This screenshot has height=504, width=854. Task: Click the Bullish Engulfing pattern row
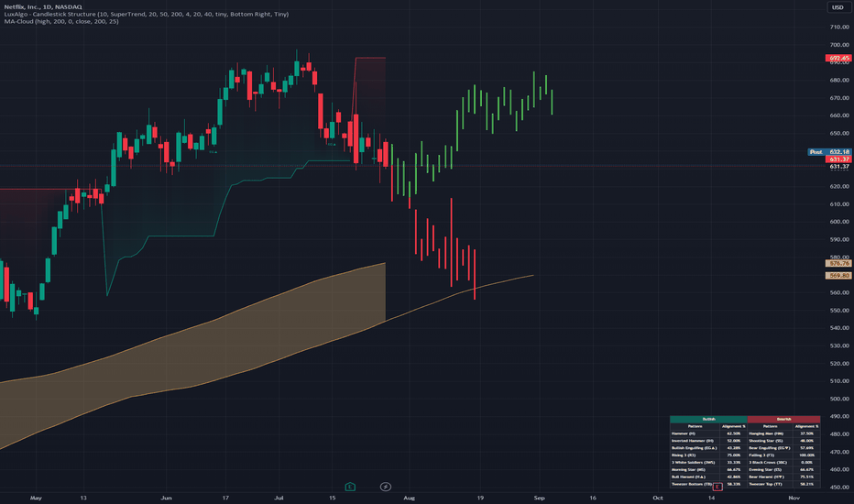(x=708, y=448)
